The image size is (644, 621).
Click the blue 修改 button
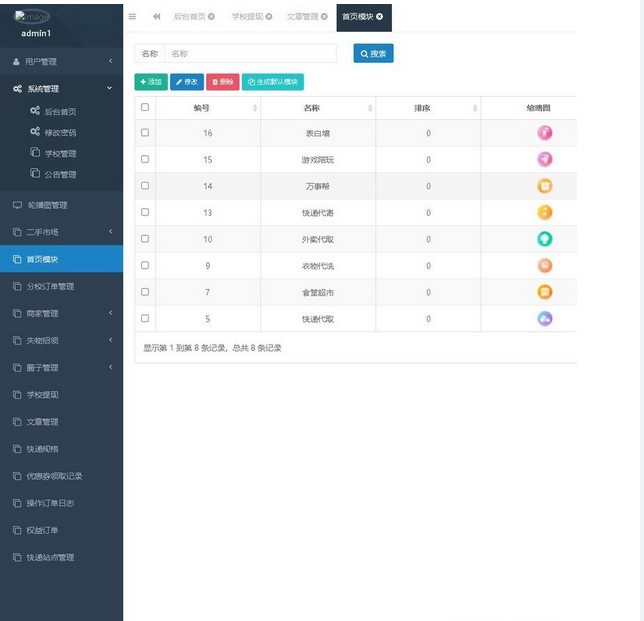(x=187, y=82)
